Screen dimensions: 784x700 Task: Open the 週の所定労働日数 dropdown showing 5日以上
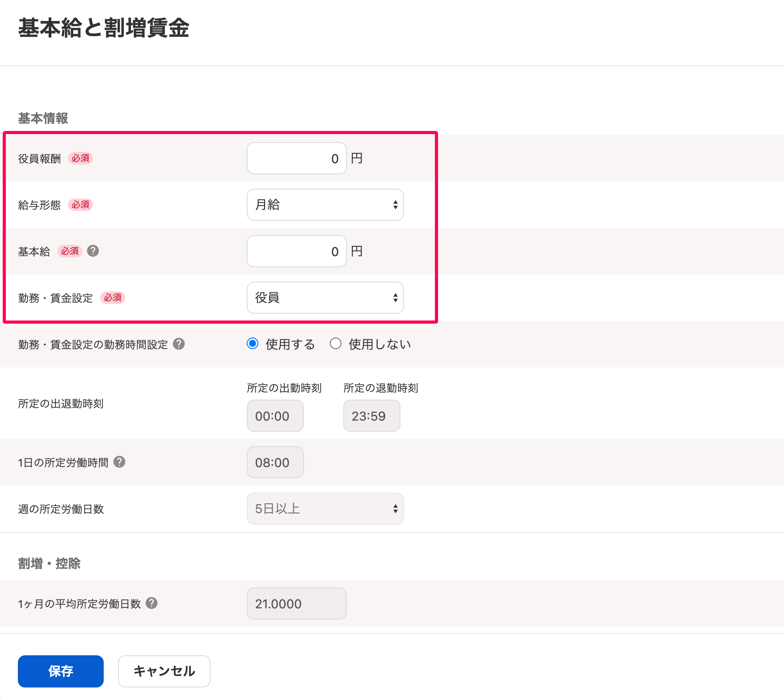325,509
